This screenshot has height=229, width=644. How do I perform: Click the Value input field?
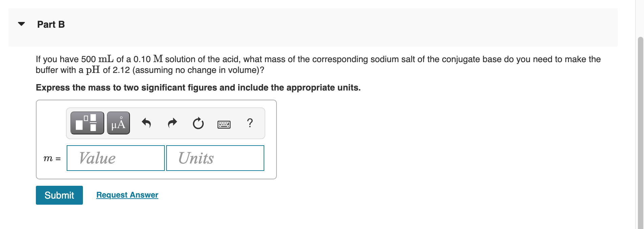[x=115, y=158]
